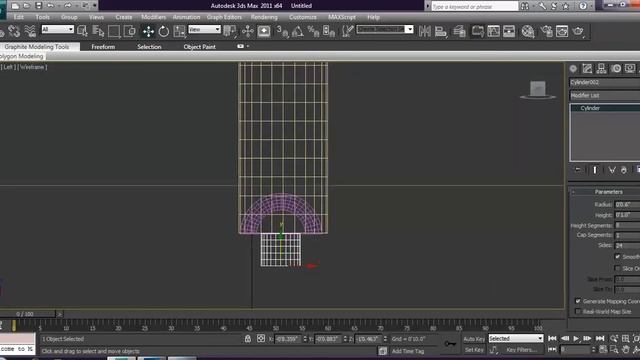Image resolution: width=640 pixels, height=360 pixels.
Task: Open the Edit menu
Action: [19, 17]
